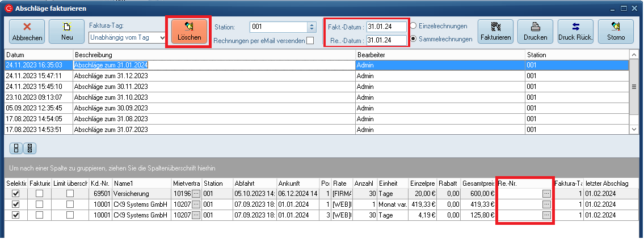Click the Gesamtpreis column header
This screenshot has width=644, height=239.
[x=478, y=183]
